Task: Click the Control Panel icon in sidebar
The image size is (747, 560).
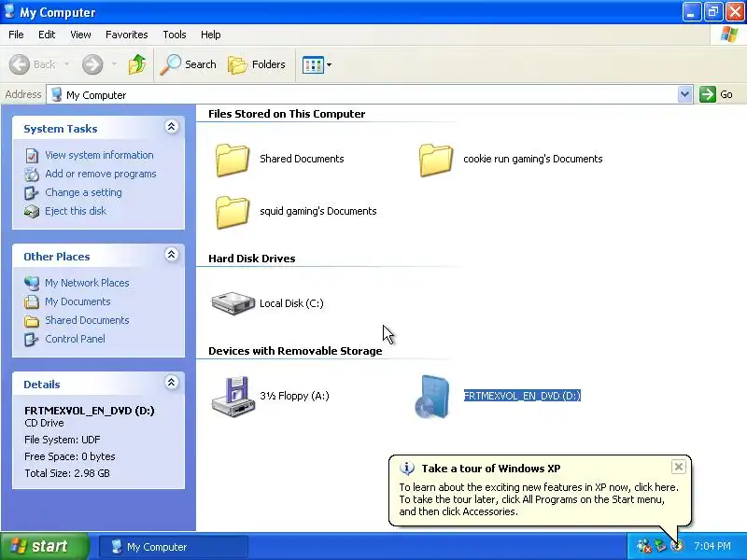Action: point(32,339)
